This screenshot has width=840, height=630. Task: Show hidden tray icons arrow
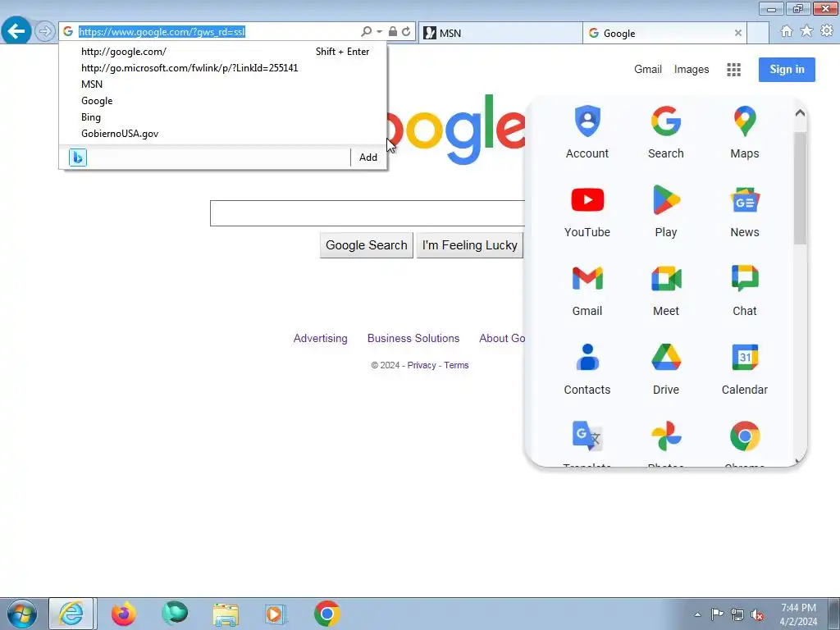[x=697, y=614]
